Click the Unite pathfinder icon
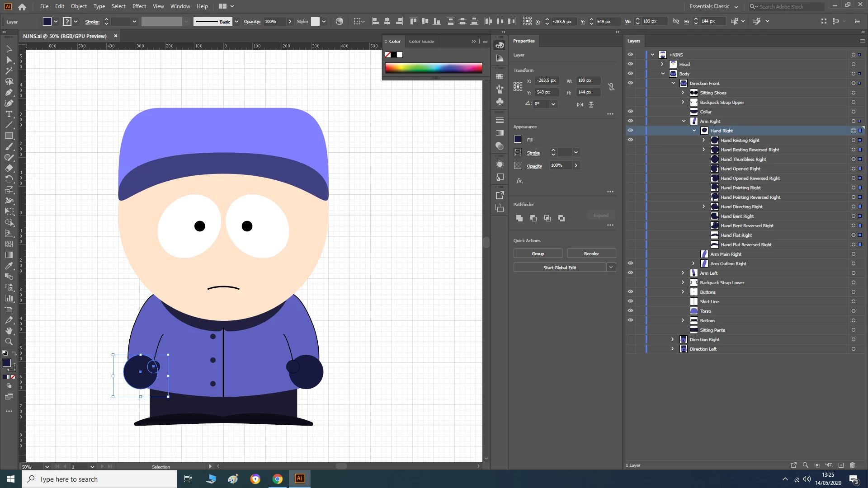This screenshot has width=868, height=488. [519, 218]
